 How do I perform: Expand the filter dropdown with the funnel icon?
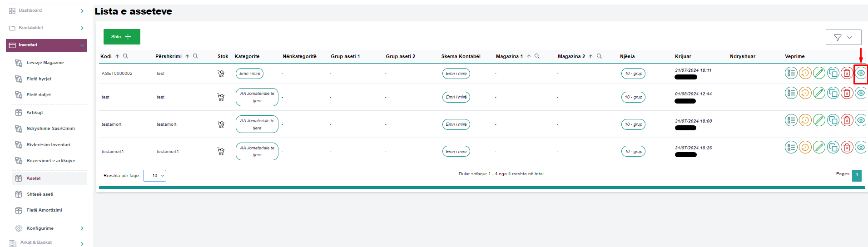(843, 37)
